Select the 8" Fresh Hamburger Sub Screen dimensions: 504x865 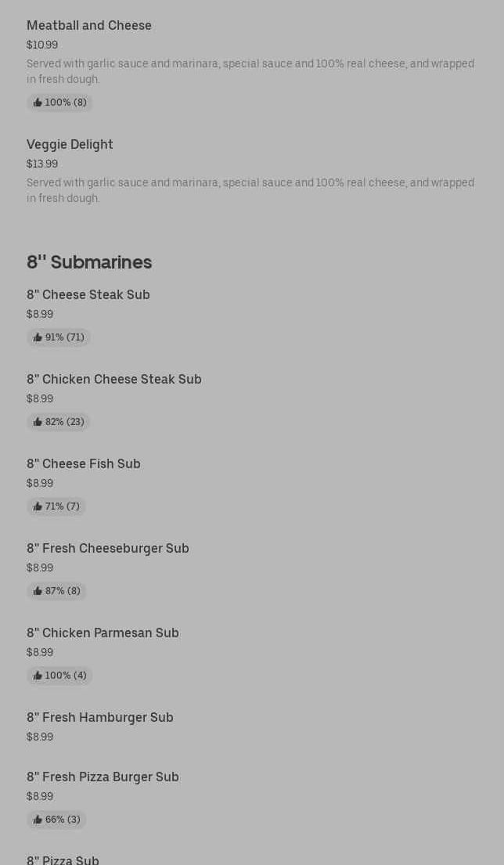coord(100,718)
